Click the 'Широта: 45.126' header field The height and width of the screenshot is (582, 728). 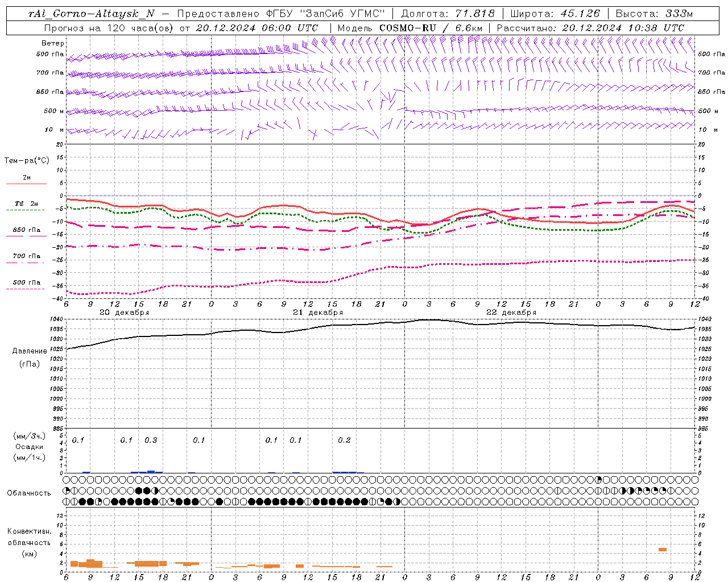[555, 14]
